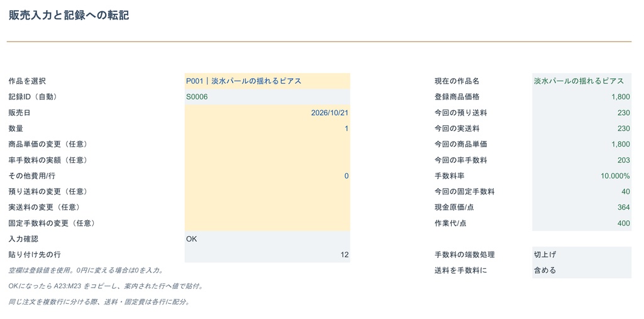Click the 記録ID value S0006
The image size is (644, 319).
click(267, 97)
